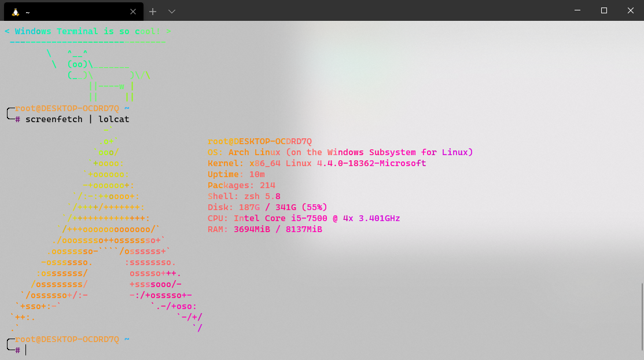Screen dimensions: 644x360
Task: Maximize the Windows Terminal window
Action: [x=603, y=10]
